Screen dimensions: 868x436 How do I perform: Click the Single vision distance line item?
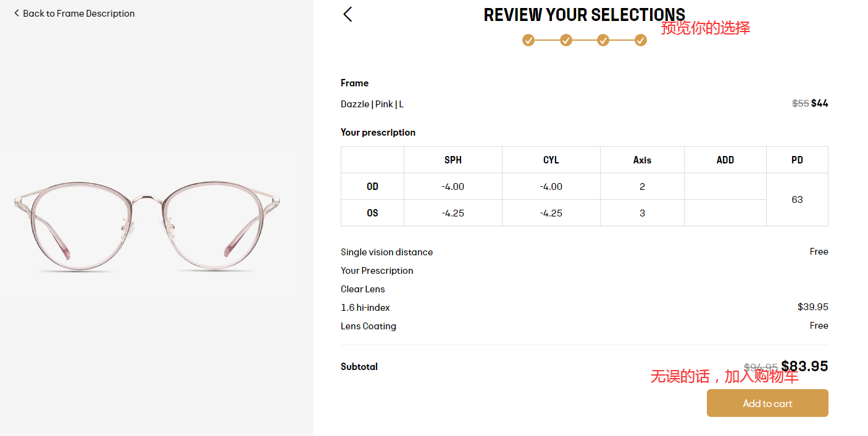click(x=386, y=252)
